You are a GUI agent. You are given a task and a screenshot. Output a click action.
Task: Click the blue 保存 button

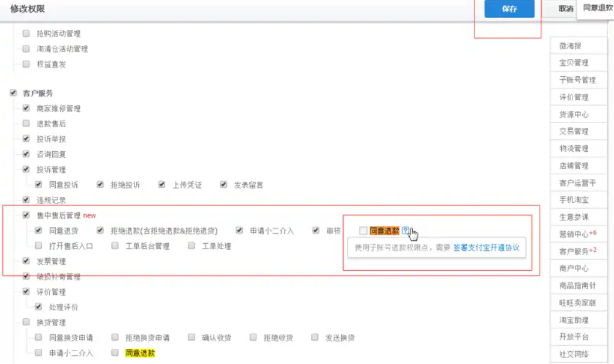tap(509, 9)
